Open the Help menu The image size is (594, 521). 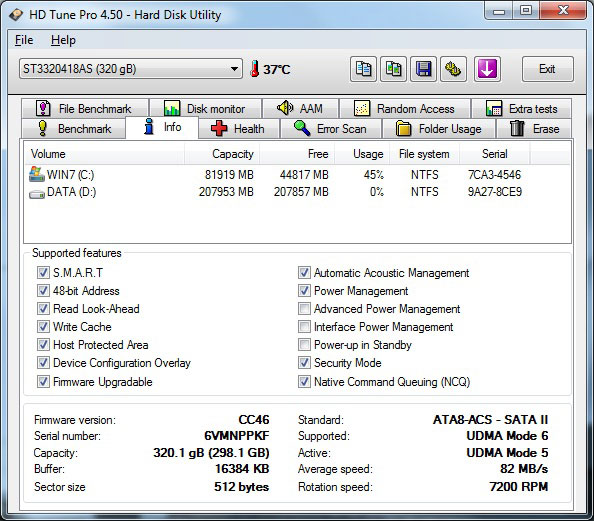pos(63,40)
